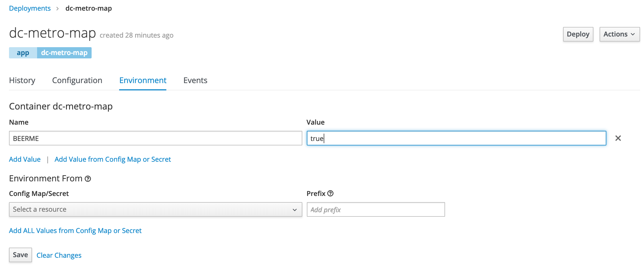Switch to the History tab
The height and width of the screenshot is (274, 644).
[x=22, y=80]
